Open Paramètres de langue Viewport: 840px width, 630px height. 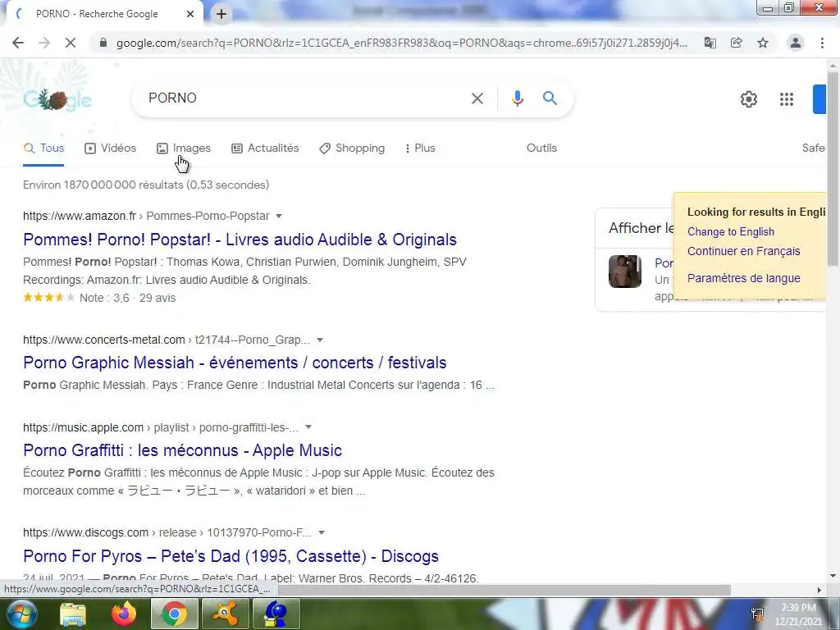point(743,278)
